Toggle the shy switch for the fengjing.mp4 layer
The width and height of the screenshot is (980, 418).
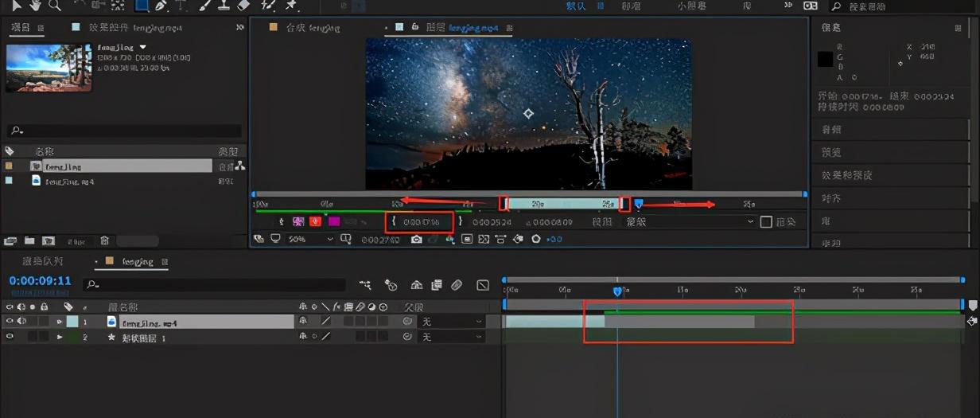pos(303,322)
